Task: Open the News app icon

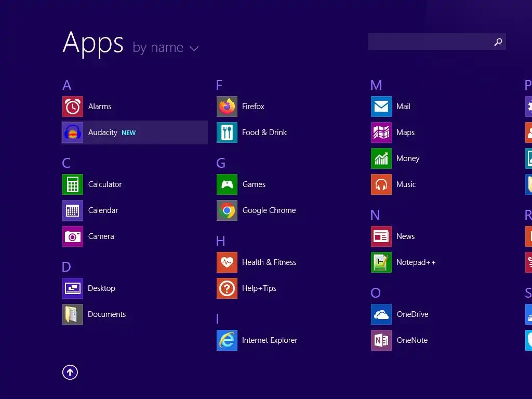Action: coord(381,236)
